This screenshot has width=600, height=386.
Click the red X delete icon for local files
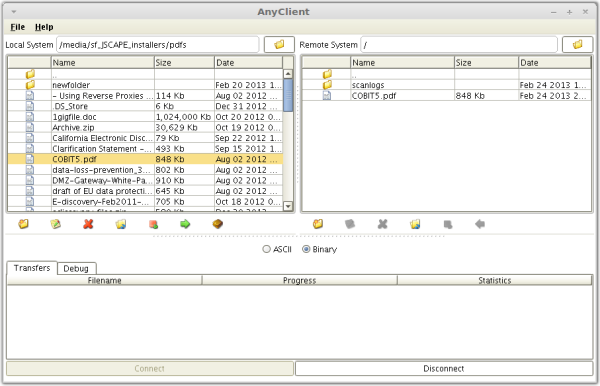pyautogui.click(x=88, y=224)
